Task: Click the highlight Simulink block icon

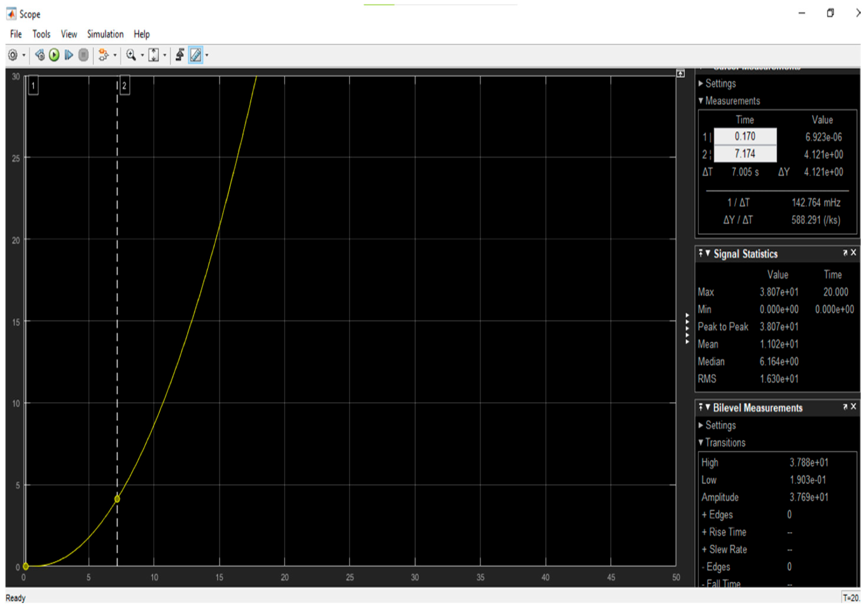Action: click(x=103, y=55)
